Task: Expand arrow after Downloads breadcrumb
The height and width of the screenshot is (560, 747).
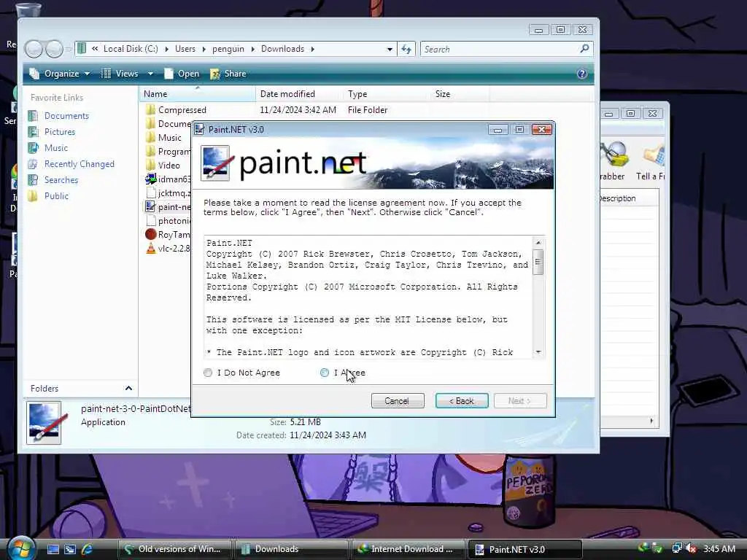Action: pyautogui.click(x=312, y=49)
